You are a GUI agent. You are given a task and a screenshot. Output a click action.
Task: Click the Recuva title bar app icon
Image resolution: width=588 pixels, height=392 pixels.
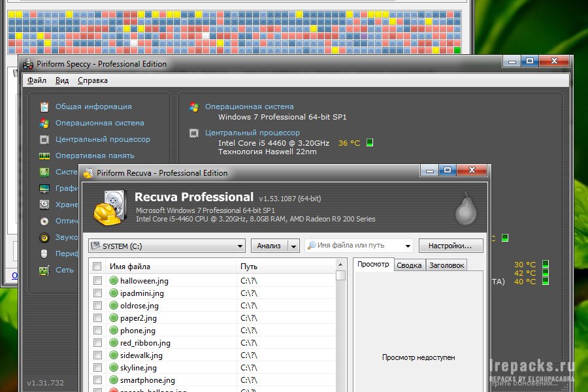pyautogui.click(x=88, y=173)
